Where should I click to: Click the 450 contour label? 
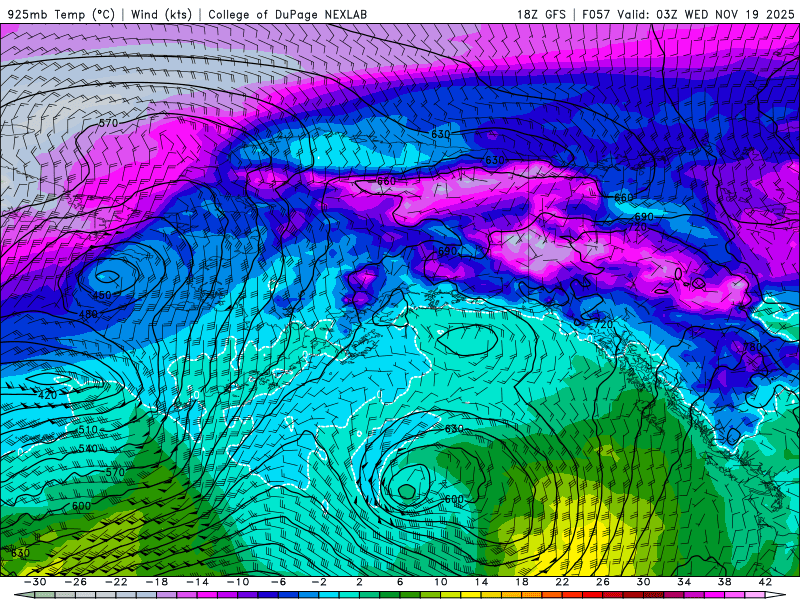click(x=102, y=295)
